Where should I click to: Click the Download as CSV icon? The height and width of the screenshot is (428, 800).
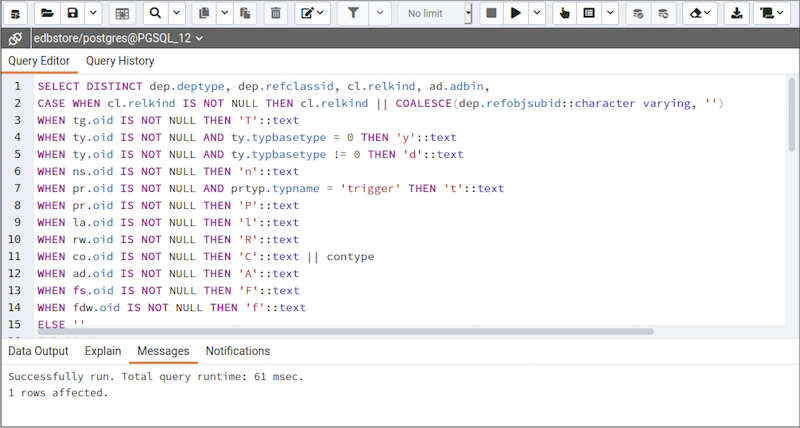737,14
